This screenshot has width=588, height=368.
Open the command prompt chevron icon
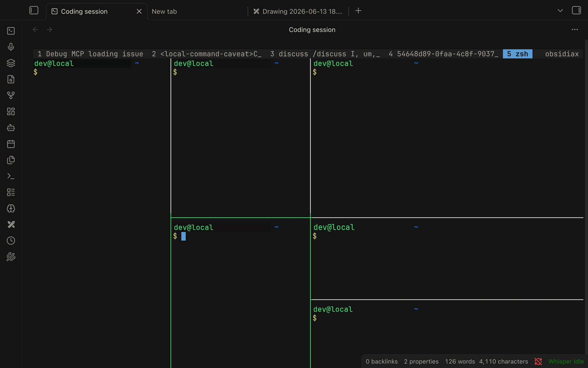point(11,176)
